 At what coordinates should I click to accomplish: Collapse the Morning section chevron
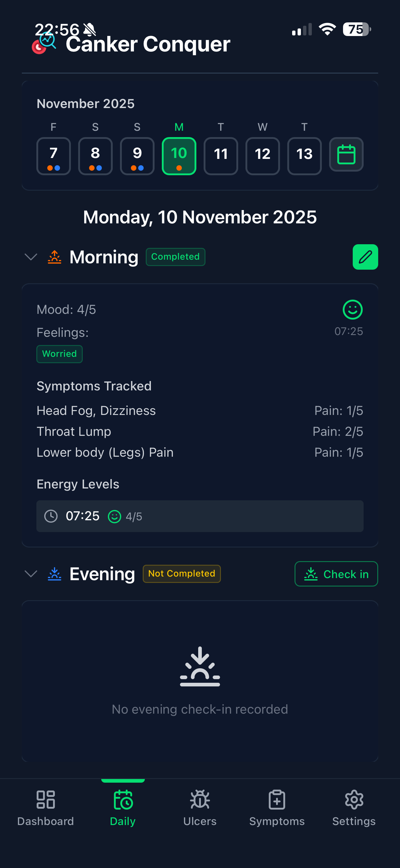coord(31,257)
